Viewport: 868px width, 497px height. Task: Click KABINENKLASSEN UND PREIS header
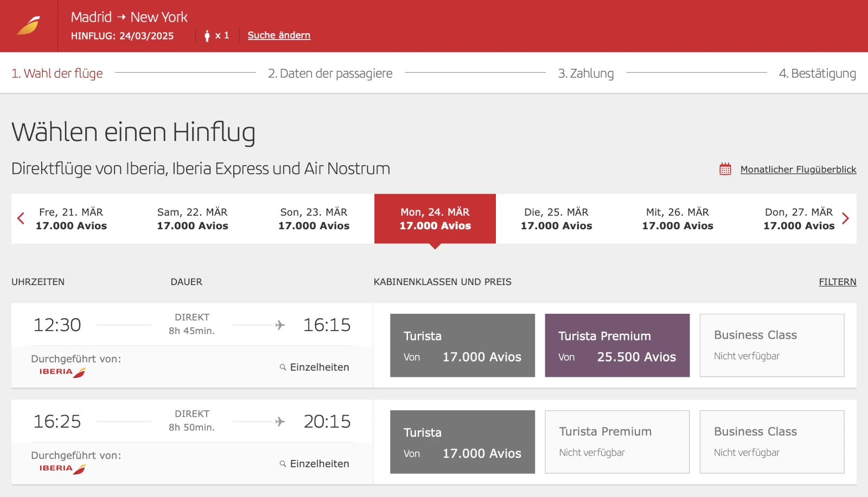(x=443, y=282)
